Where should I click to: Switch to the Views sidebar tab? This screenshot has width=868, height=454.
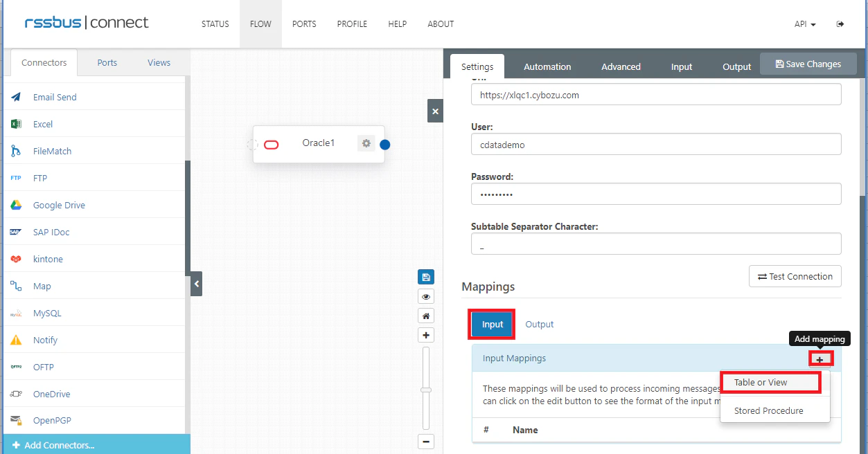[159, 62]
